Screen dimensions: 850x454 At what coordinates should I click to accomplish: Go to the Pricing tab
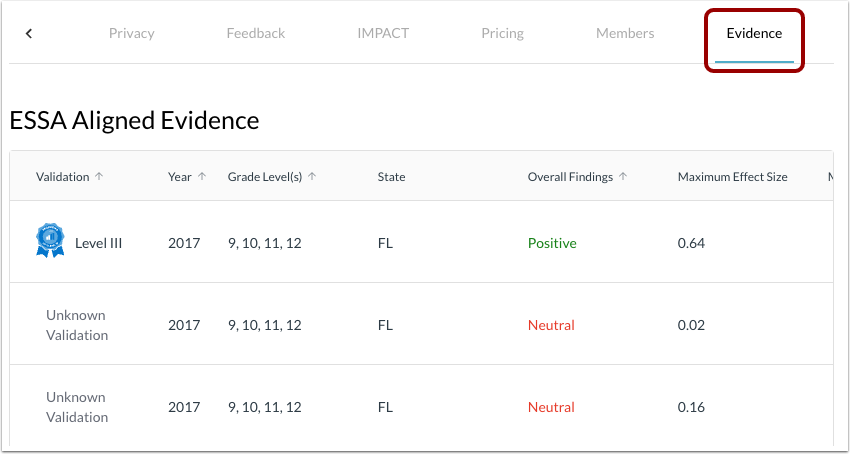(x=502, y=33)
